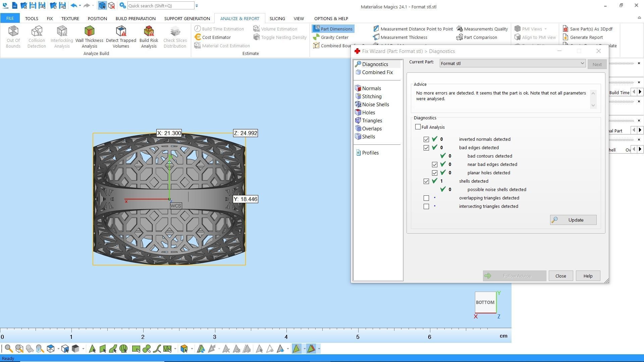Open Measurement Thickness tool
Screen dimensions: 644x362
click(x=404, y=37)
